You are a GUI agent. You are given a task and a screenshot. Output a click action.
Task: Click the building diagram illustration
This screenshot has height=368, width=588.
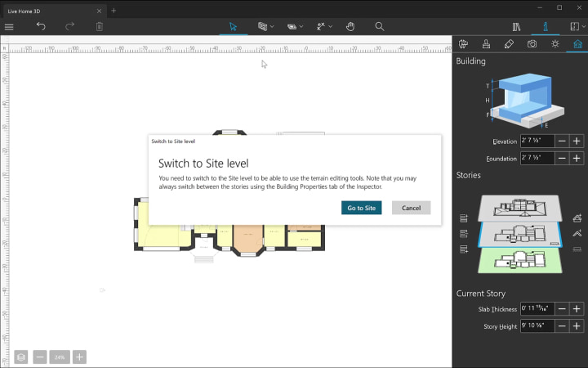[x=525, y=101]
